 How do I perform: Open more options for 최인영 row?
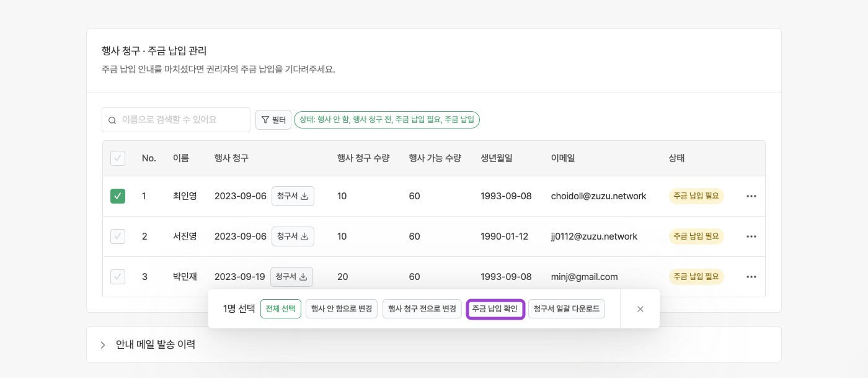(x=751, y=196)
